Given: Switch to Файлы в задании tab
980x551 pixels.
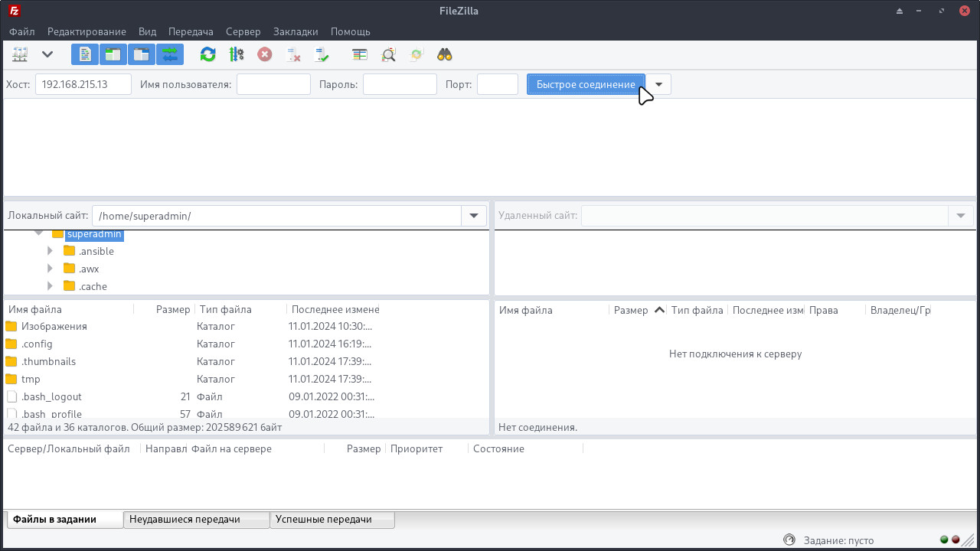Looking at the screenshot, I should (x=65, y=519).
